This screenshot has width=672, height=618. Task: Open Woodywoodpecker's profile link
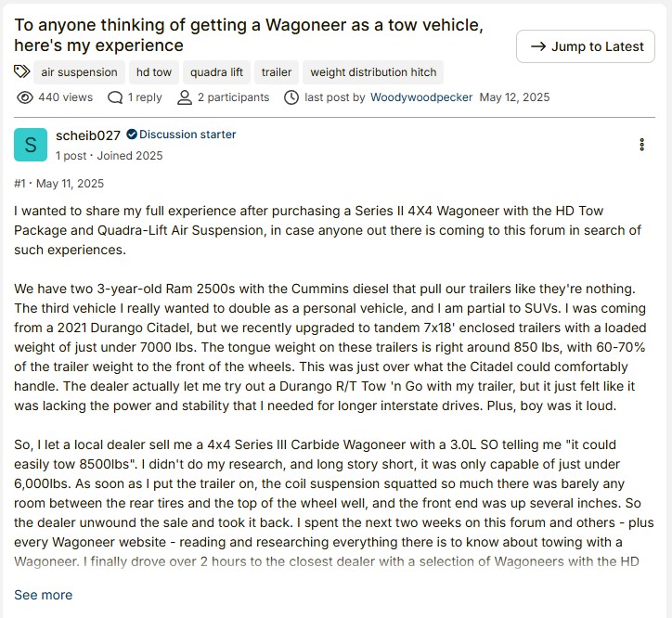pos(421,97)
